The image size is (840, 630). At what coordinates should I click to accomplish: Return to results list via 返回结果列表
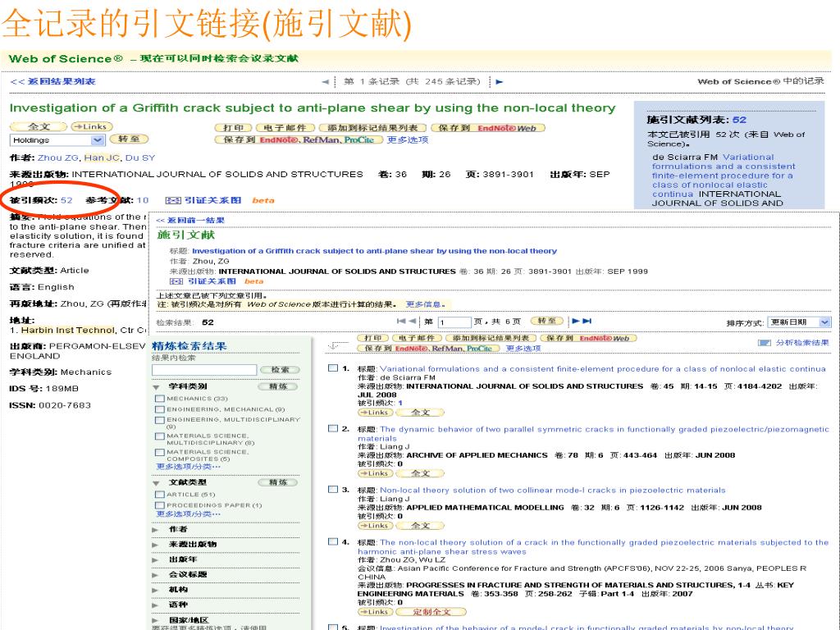click(52, 81)
